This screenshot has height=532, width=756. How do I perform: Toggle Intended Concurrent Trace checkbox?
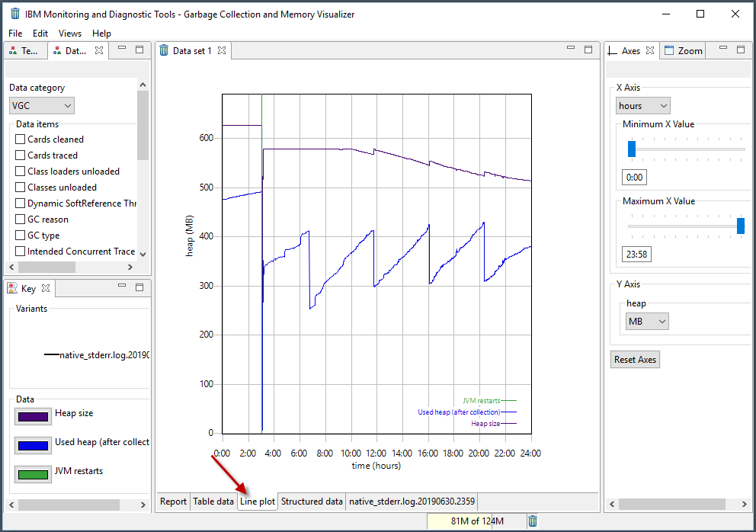pos(21,251)
